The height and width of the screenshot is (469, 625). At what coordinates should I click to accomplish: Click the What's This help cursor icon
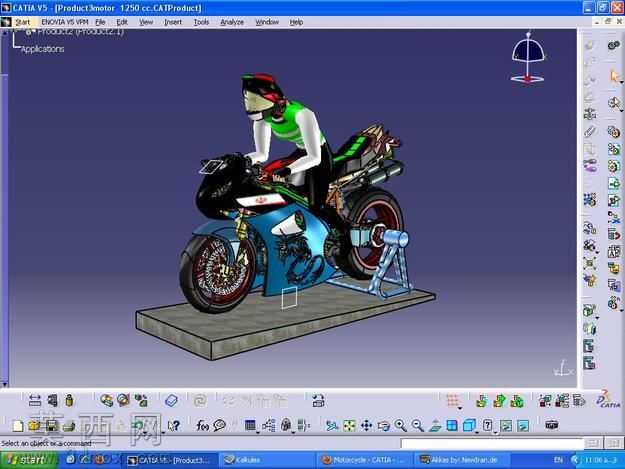[174, 426]
